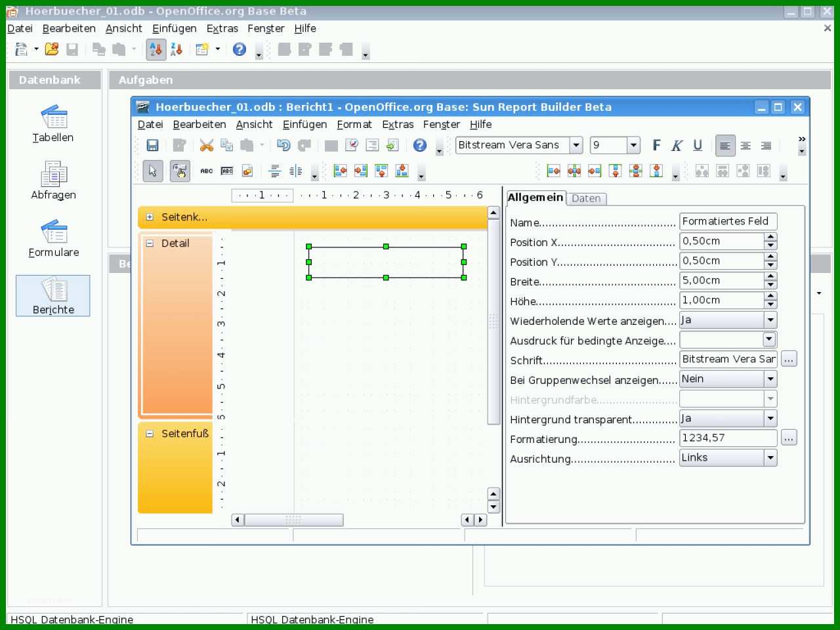Open the Formulare section in Datenbank pane
This screenshot has height=630, width=840.
click(x=53, y=238)
